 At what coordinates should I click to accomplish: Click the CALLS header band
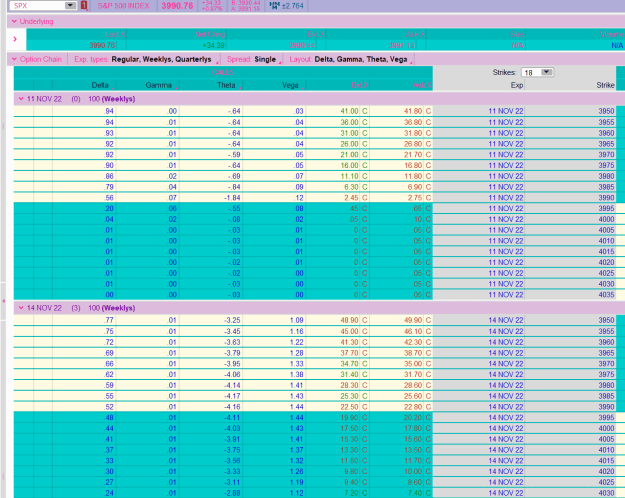point(223,72)
